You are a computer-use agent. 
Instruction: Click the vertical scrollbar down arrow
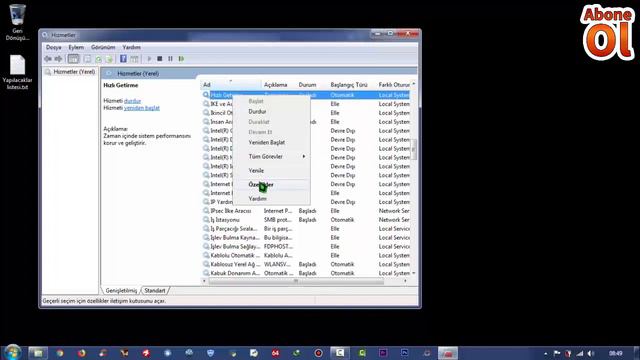point(414,273)
